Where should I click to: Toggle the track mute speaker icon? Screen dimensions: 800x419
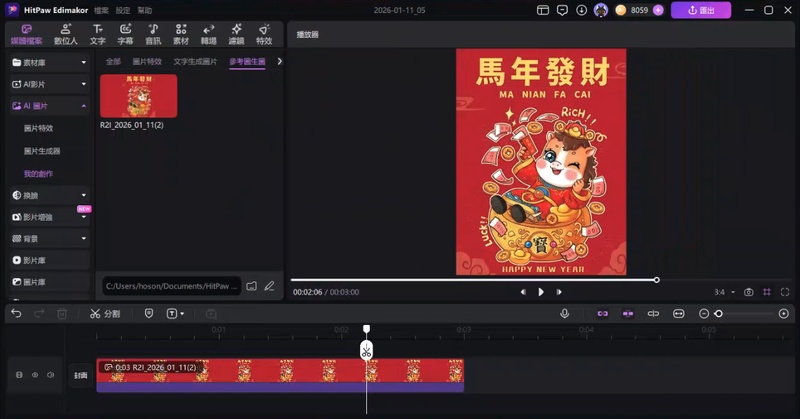point(51,375)
